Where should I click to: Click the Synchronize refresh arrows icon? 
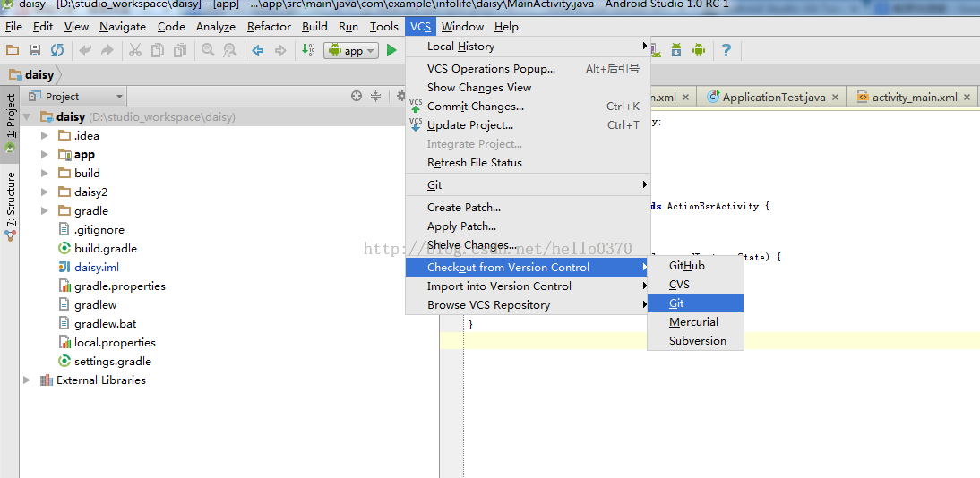pyautogui.click(x=56, y=51)
